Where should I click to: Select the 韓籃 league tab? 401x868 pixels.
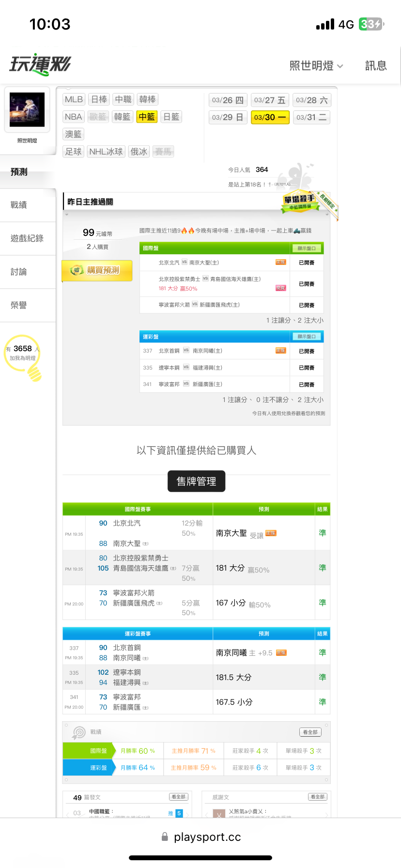click(x=122, y=117)
